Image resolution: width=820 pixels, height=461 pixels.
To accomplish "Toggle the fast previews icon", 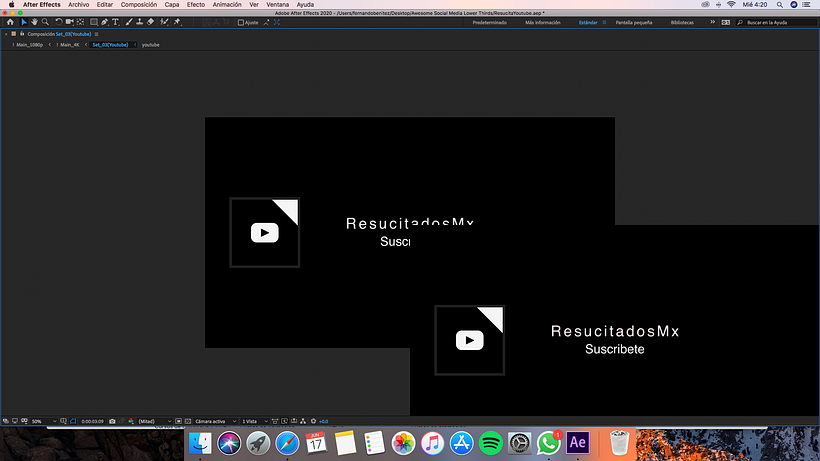I will coord(284,421).
